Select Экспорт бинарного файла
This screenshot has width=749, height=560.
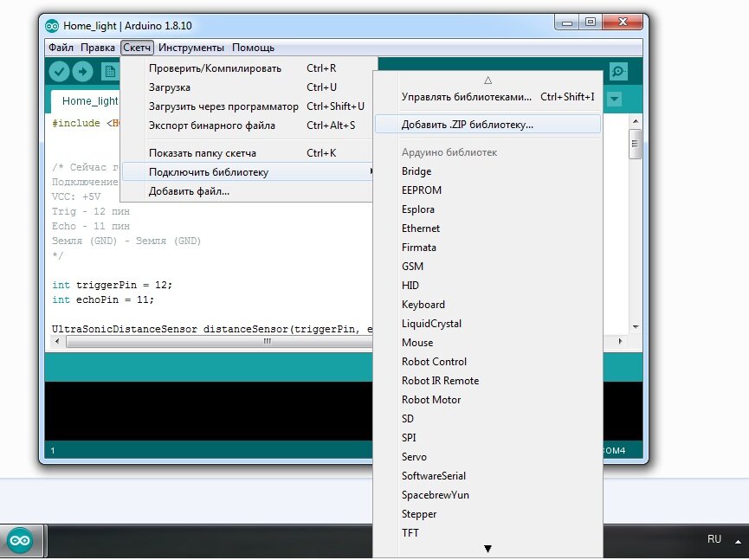pos(247,126)
